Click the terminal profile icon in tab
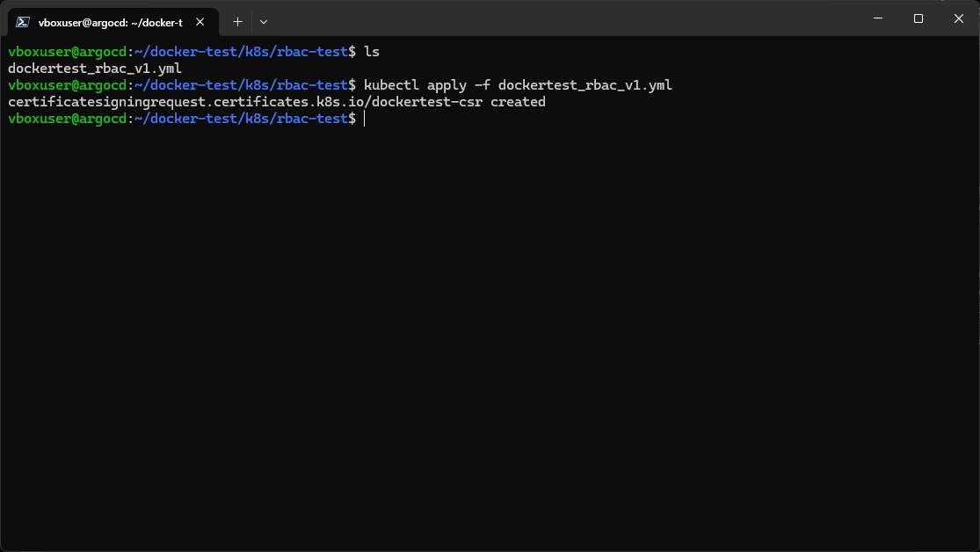Screen dimensions: 980x552 (23, 22)
